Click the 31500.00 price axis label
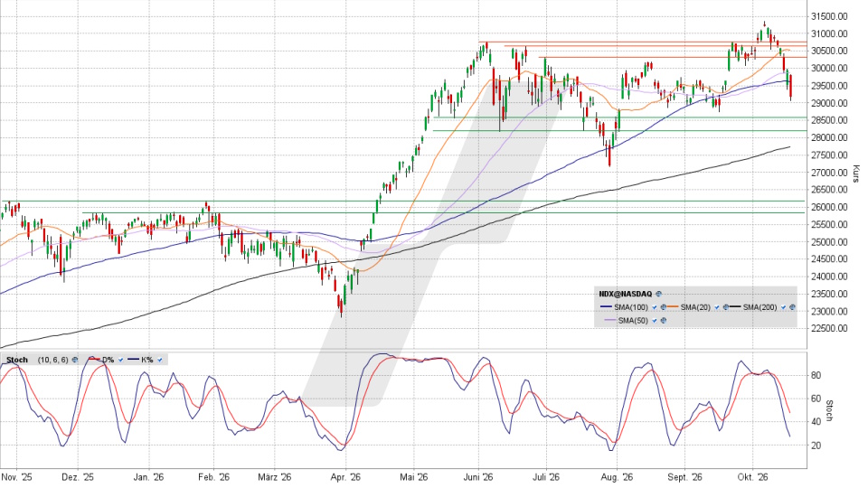The height and width of the screenshot is (488, 868). click(x=829, y=16)
